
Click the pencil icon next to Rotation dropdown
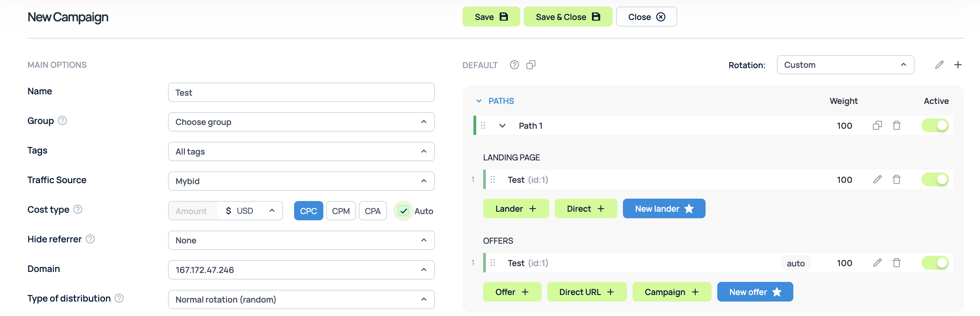click(939, 65)
